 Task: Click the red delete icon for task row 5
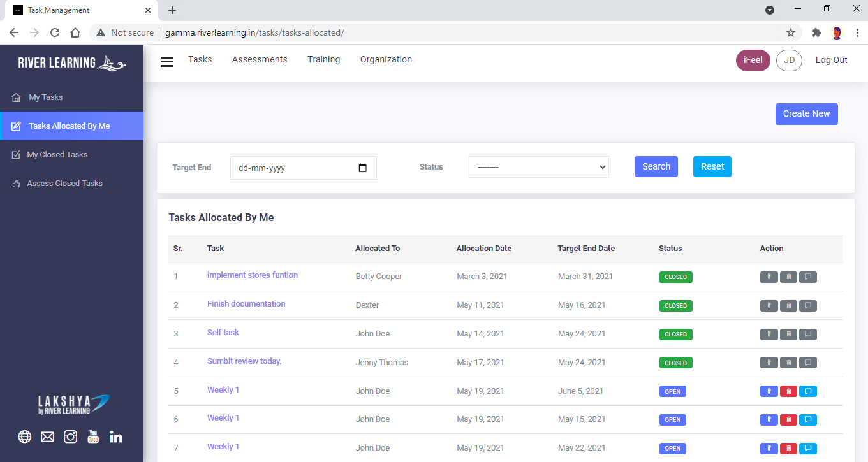point(788,391)
